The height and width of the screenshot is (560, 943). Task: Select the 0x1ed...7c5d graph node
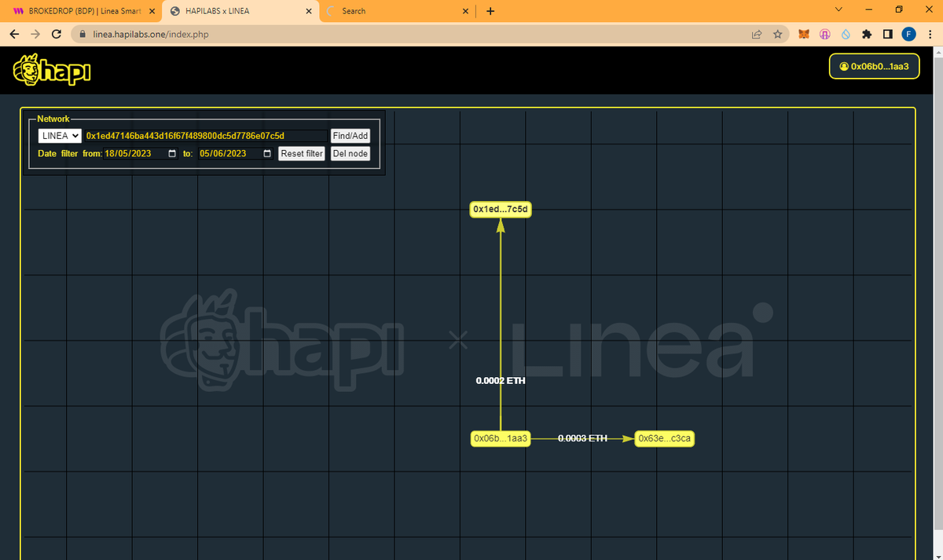coord(501,209)
